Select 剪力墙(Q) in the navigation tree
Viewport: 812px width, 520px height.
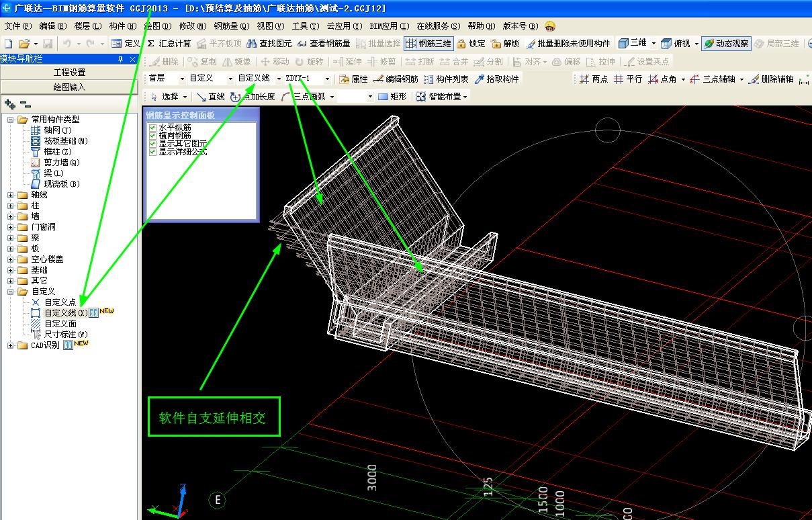click(x=61, y=163)
